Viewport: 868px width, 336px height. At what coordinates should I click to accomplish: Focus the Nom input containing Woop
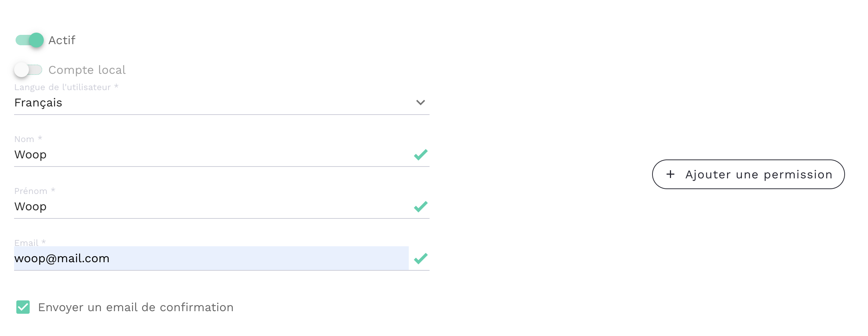point(211,155)
